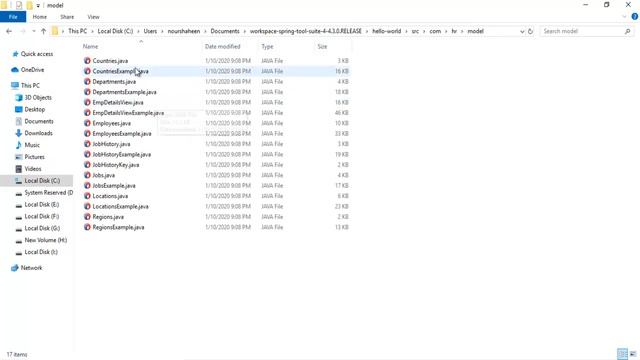Viewport: 640px width, 360px height.
Task: Click 'hello-world' breadcrumb in address bar
Action: tap(387, 31)
